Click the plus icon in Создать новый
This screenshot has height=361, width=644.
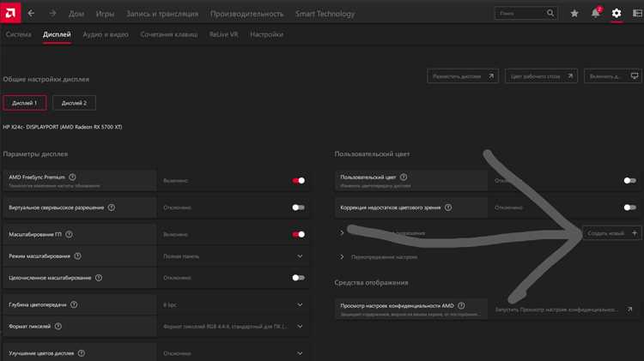635,233
